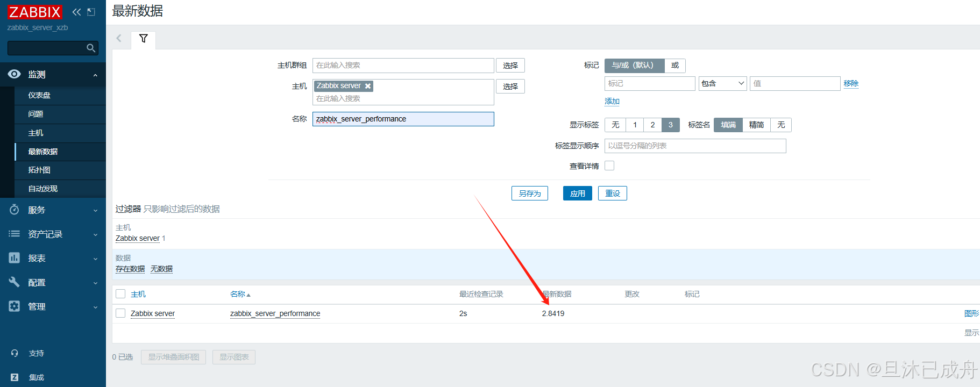Open 拓扑图 in the sidebar

(x=60, y=170)
